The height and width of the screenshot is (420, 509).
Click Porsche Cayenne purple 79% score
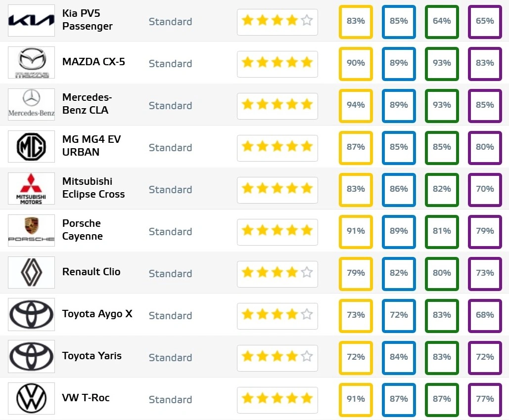click(x=485, y=231)
